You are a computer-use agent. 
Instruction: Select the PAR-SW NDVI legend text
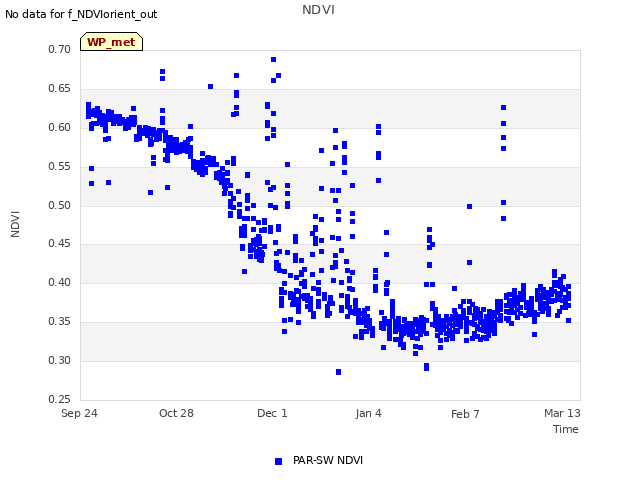[x=328, y=460]
